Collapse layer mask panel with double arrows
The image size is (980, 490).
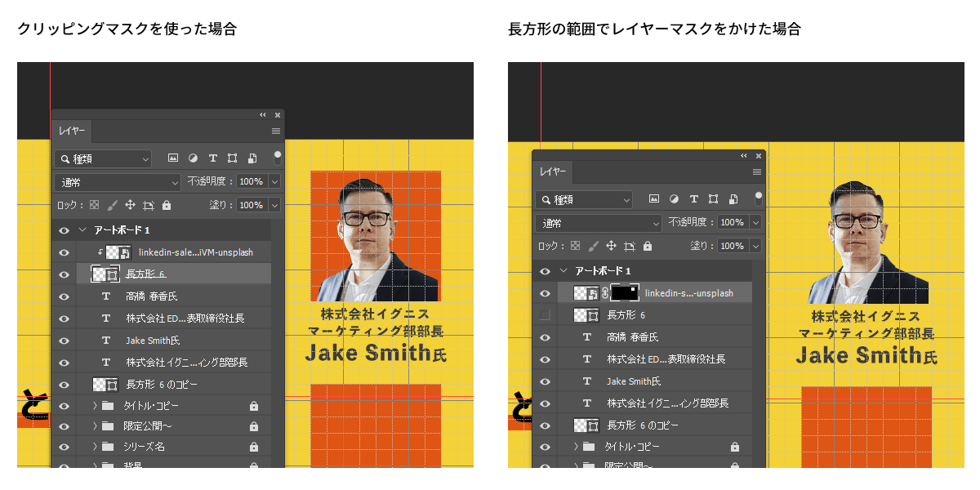(x=744, y=155)
